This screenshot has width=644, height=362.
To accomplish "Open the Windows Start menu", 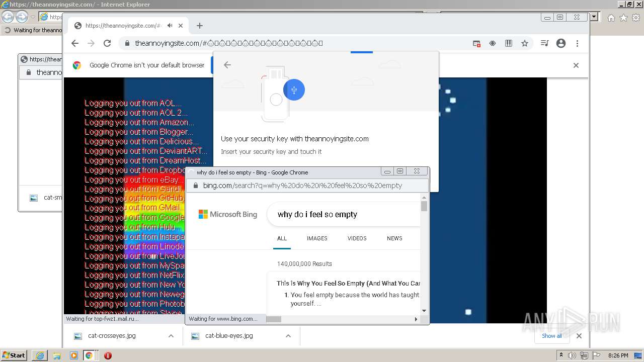I will 14,355.
